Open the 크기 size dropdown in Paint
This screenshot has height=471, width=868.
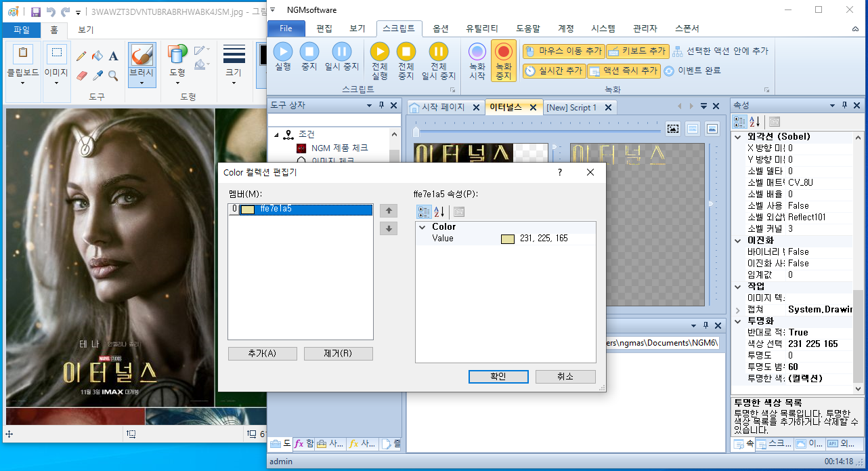234,83
